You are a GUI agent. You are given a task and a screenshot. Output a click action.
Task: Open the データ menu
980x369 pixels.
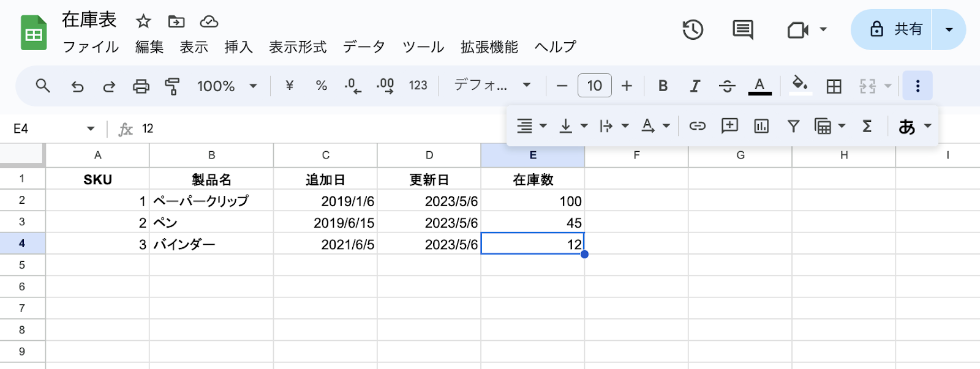pos(364,47)
